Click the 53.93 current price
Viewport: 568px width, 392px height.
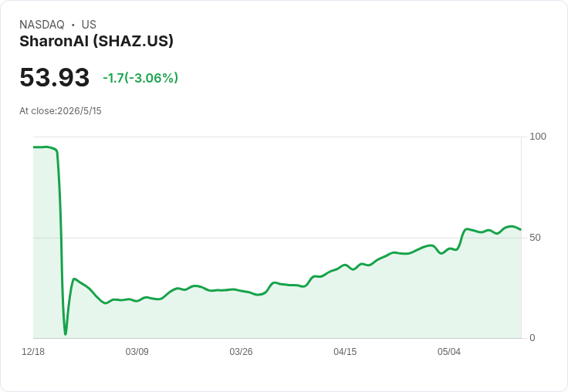point(54,77)
